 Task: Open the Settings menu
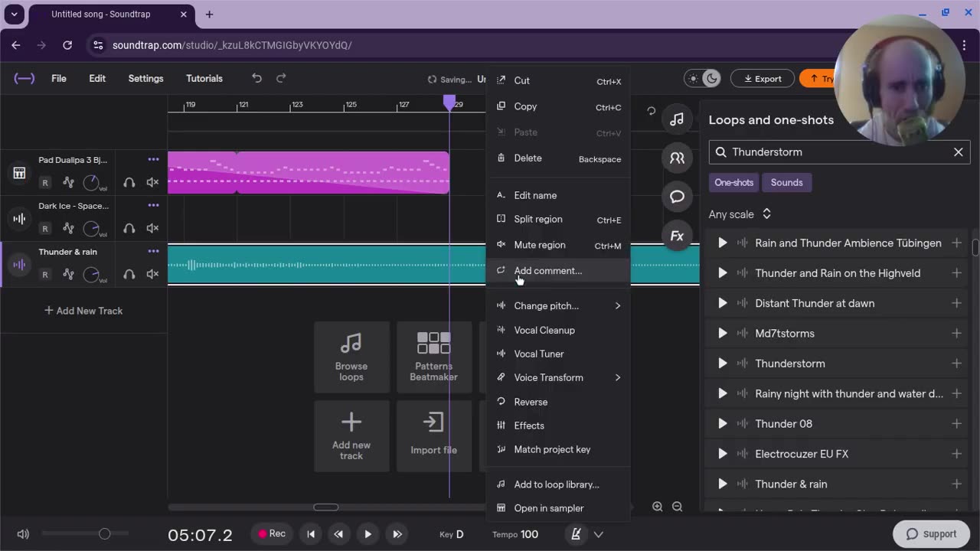(145, 78)
